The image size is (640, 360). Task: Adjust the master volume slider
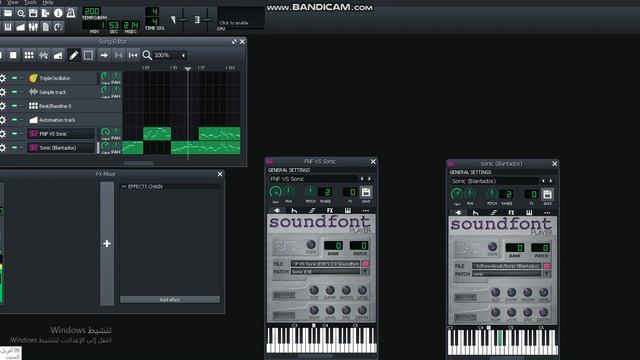[183, 20]
